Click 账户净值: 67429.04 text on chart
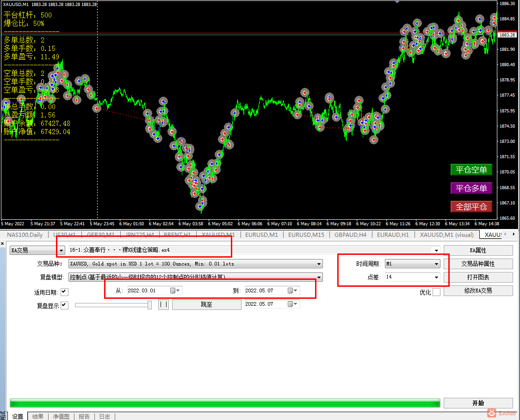The height and width of the screenshot is (420, 520). [x=37, y=132]
